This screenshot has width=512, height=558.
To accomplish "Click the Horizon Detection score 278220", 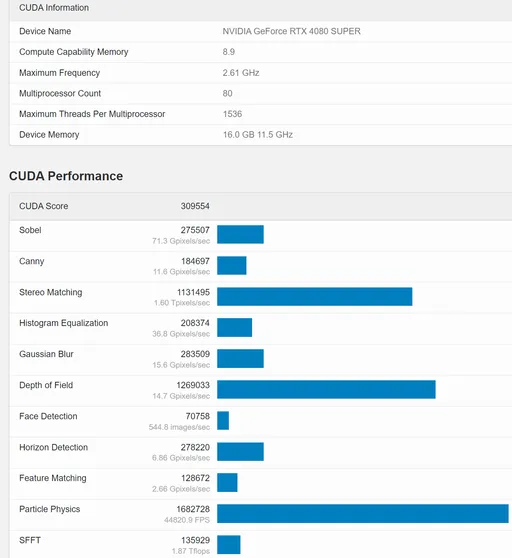I will point(195,447).
